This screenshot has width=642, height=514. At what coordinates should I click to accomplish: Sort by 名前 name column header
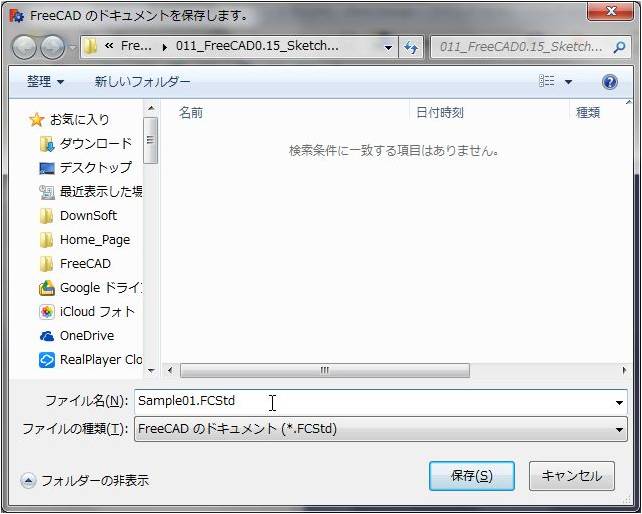tap(191, 112)
